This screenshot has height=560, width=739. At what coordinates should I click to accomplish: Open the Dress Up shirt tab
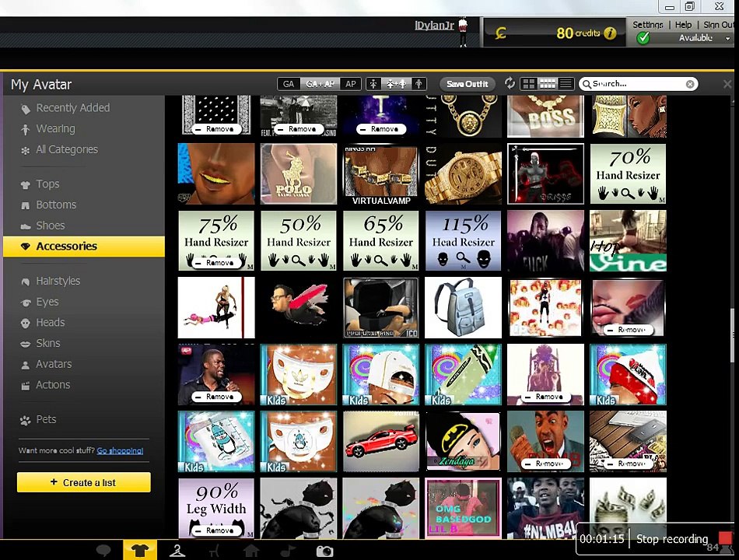point(139,550)
